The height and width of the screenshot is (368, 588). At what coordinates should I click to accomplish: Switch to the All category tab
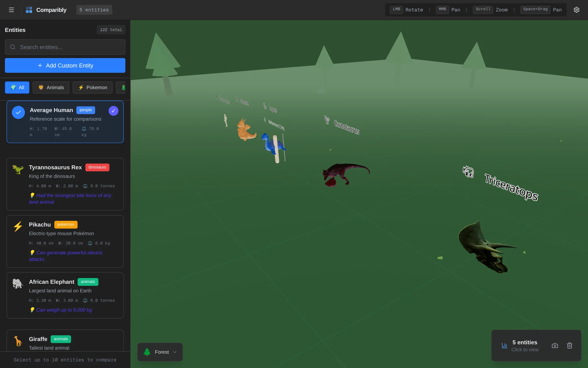click(17, 88)
